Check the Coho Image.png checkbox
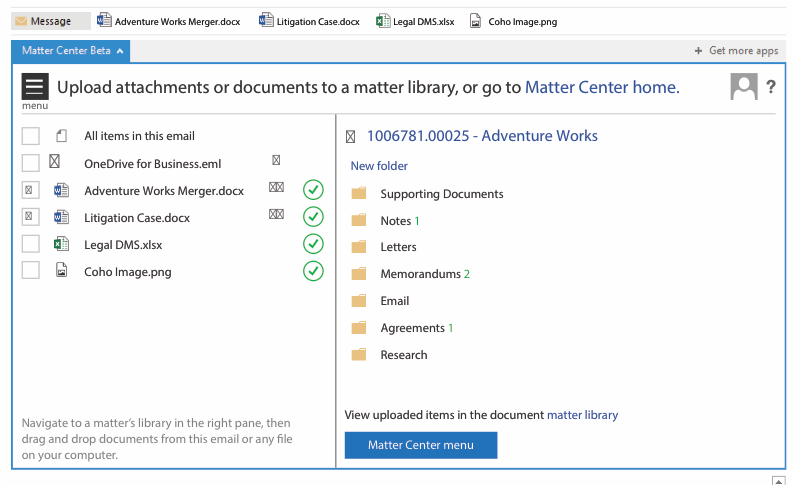793x485 pixels. pyautogui.click(x=30, y=270)
